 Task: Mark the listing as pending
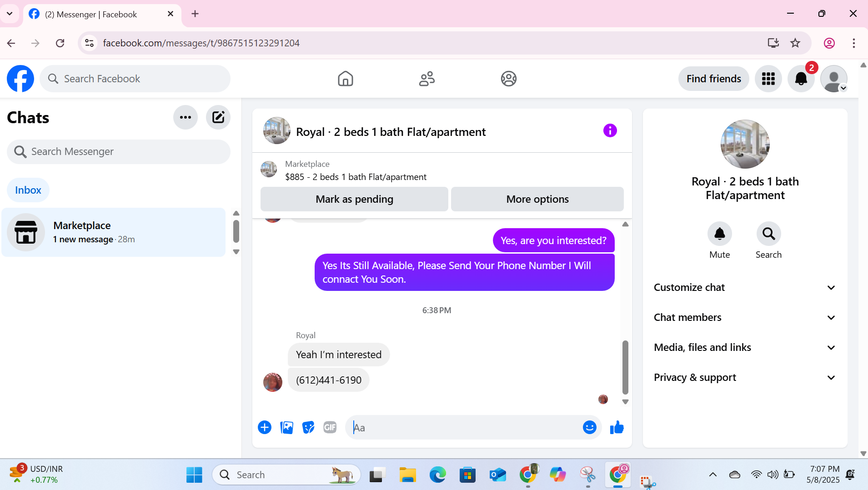(354, 199)
